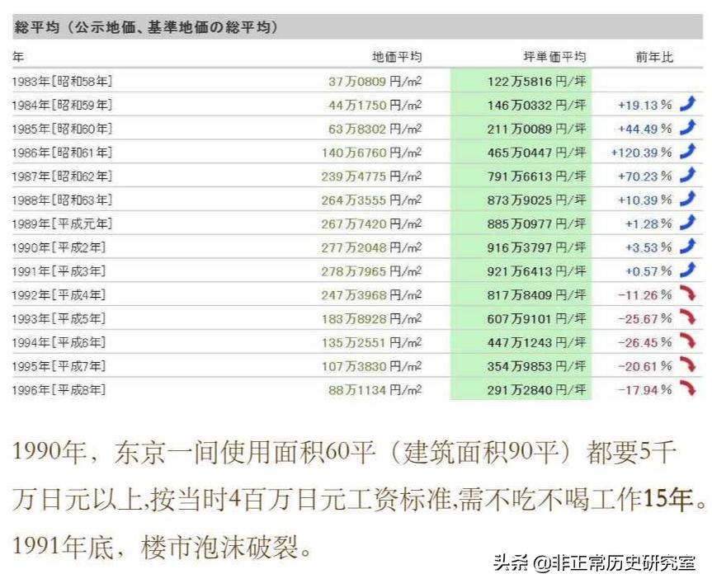Click the value 247万3968円/m2
The height and width of the screenshot is (588, 712).
[371, 294]
